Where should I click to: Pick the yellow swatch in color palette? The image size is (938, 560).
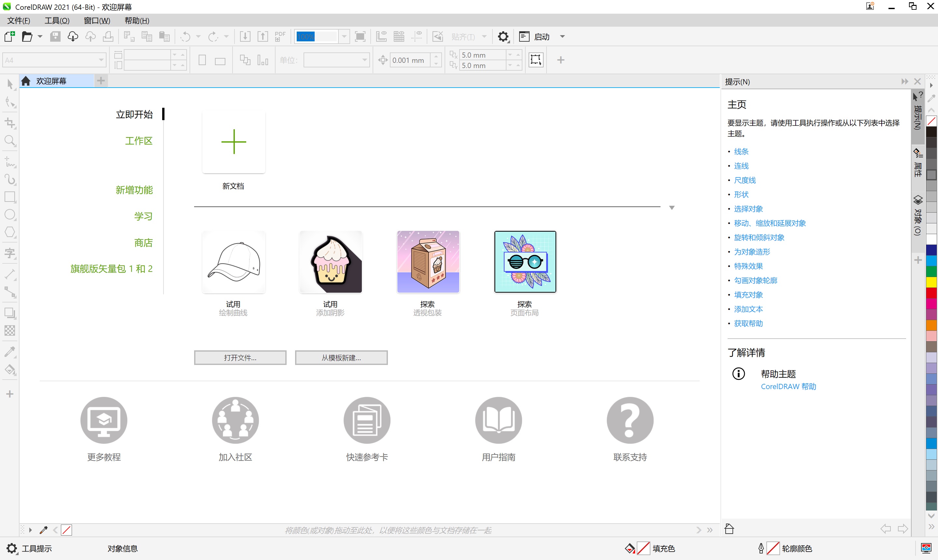pyautogui.click(x=931, y=282)
